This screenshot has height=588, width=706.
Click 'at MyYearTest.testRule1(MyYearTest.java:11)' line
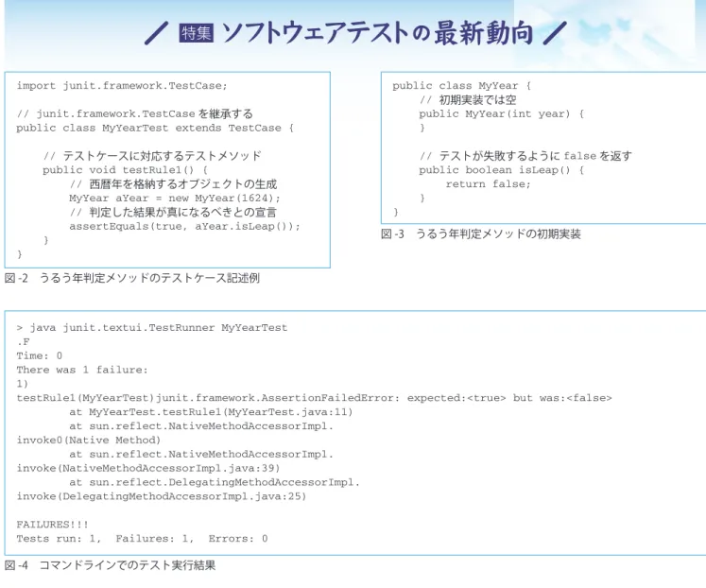pyautogui.click(x=211, y=412)
